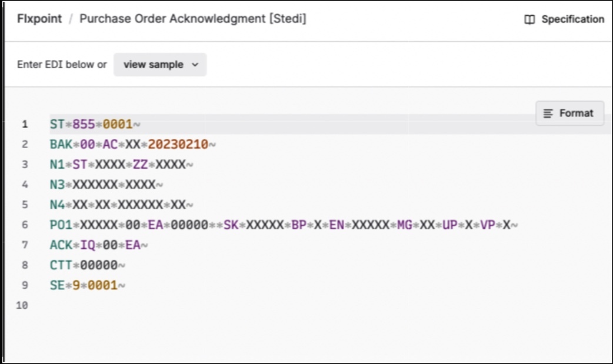613x364 pixels.
Task: Click line number 1 in the gutter
Action: click(25, 124)
